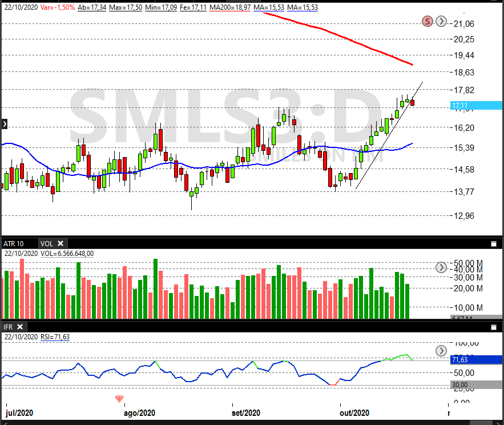The width and height of the screenshot is (504, 425).
Task: Switch to the ATR 10 tab
Action: [14, 243]
